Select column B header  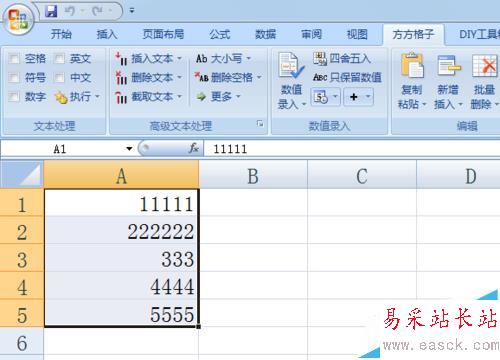[x=253, y=175]
